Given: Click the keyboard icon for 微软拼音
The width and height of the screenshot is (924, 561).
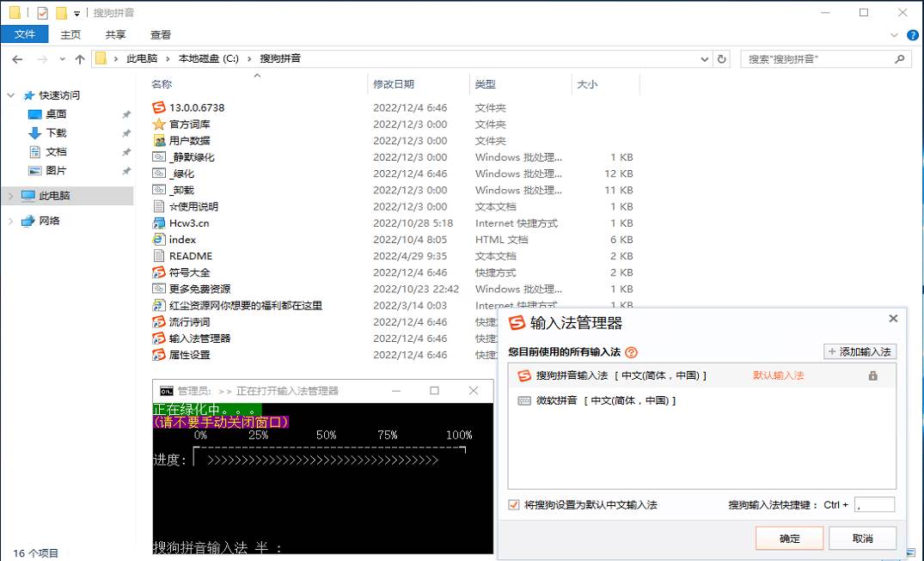Looking at the screenshot, I should click(x=523, y=400).
